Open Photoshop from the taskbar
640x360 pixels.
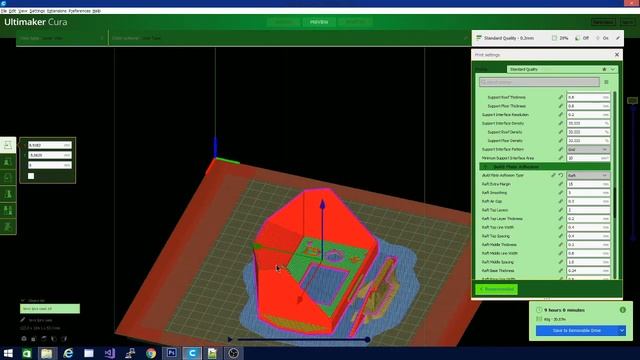point(171,353)
